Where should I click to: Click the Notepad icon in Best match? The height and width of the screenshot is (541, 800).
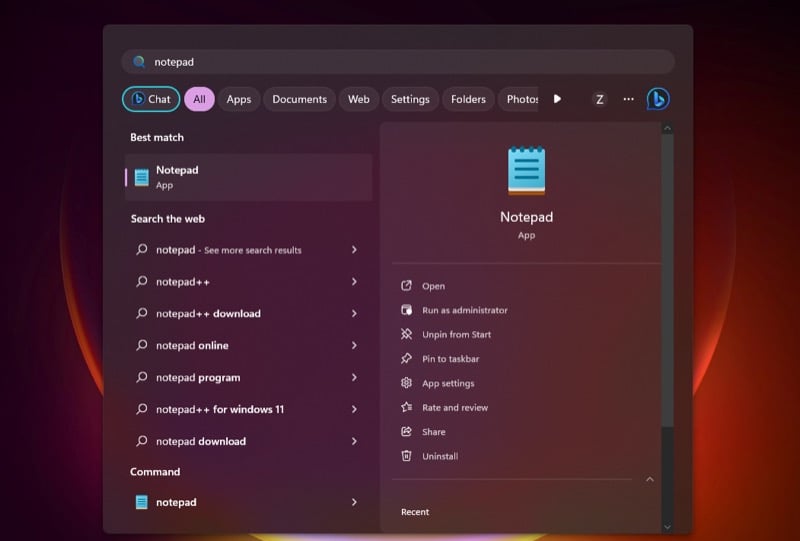coord(141,178)
